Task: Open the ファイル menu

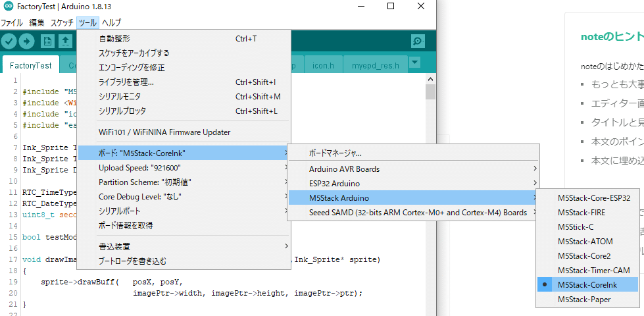Action: (x=12, y=22)
